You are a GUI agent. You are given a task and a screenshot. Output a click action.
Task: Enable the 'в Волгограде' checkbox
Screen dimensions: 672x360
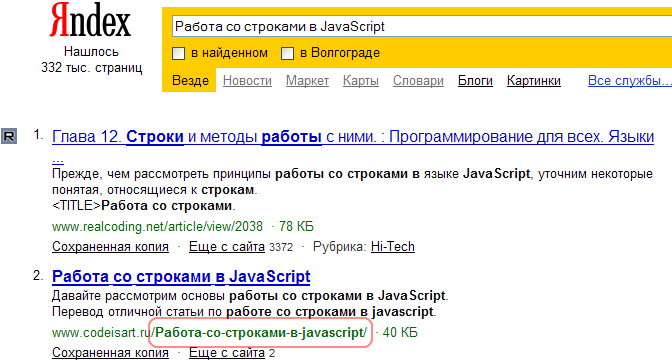point(287,54)
